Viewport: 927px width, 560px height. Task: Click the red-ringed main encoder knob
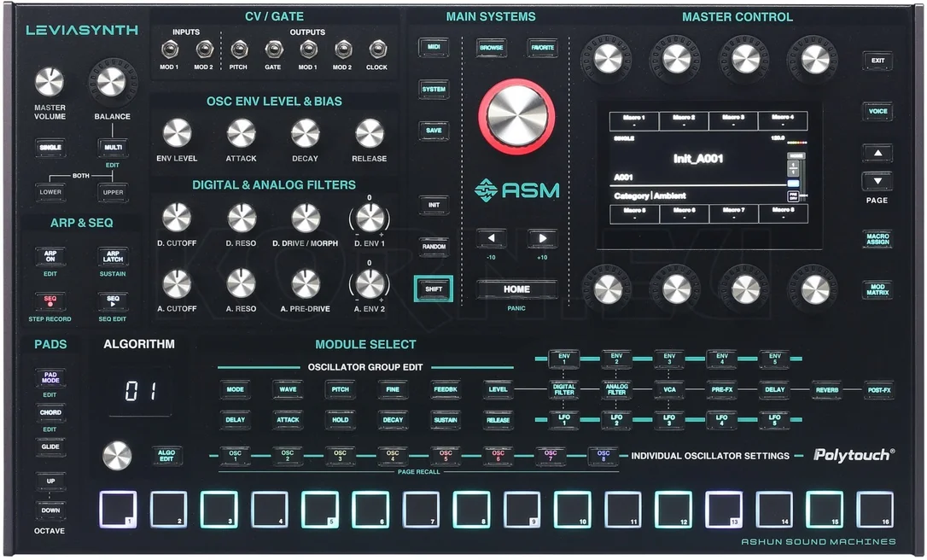(x=516, y=116)
